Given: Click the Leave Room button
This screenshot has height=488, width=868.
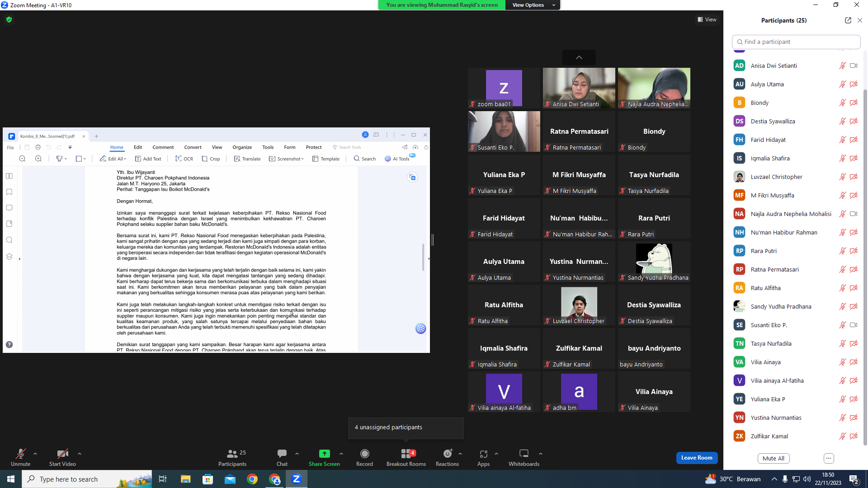Looking at the screenshot, I should [697, 458].
